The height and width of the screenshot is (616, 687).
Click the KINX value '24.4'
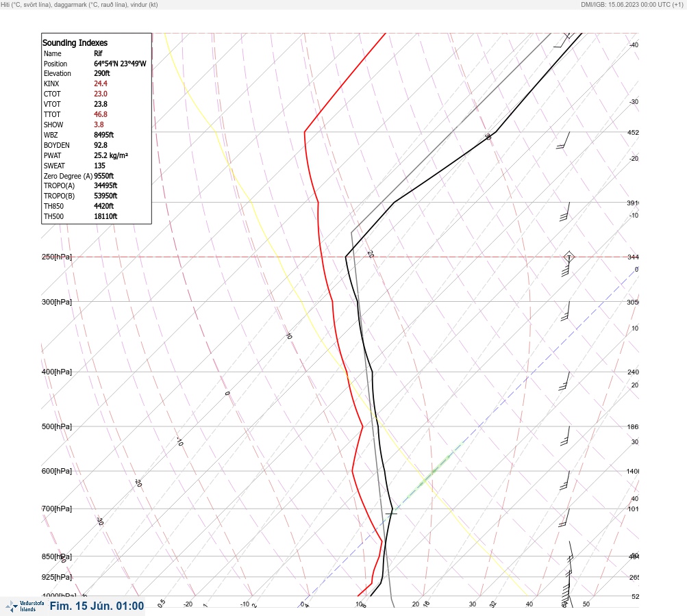[101, 84]
